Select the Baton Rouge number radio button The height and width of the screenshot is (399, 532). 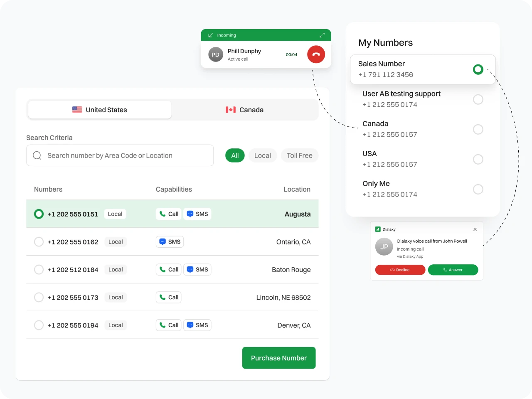pyautogui.click(x=39, y=270)
